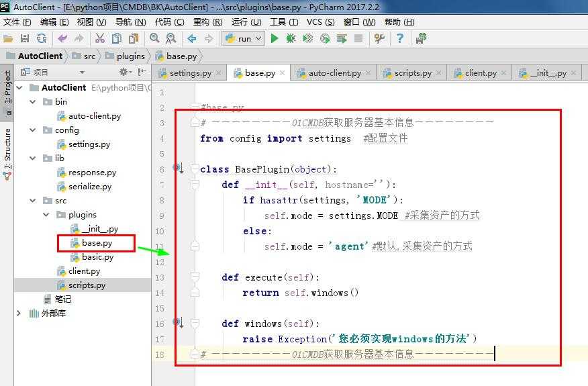
Task: Click the Undo arrow icon
Action: [62, 38]
